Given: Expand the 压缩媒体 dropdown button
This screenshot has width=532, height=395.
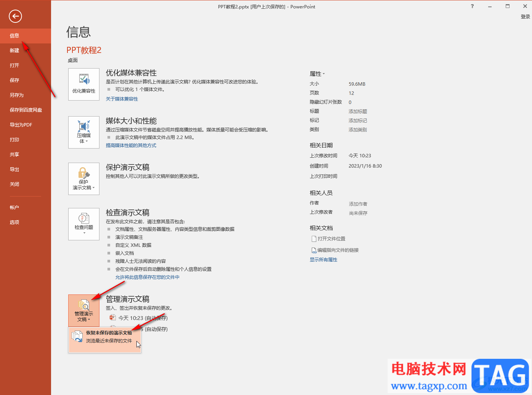Looking at the screenshot, I should (x=84, y=132).
